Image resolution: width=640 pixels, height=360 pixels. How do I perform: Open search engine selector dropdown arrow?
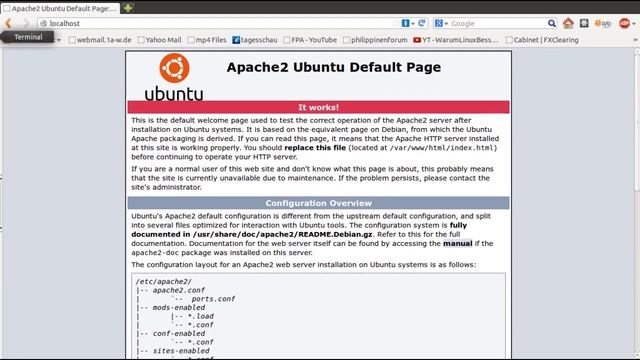[x=446, y=24]
